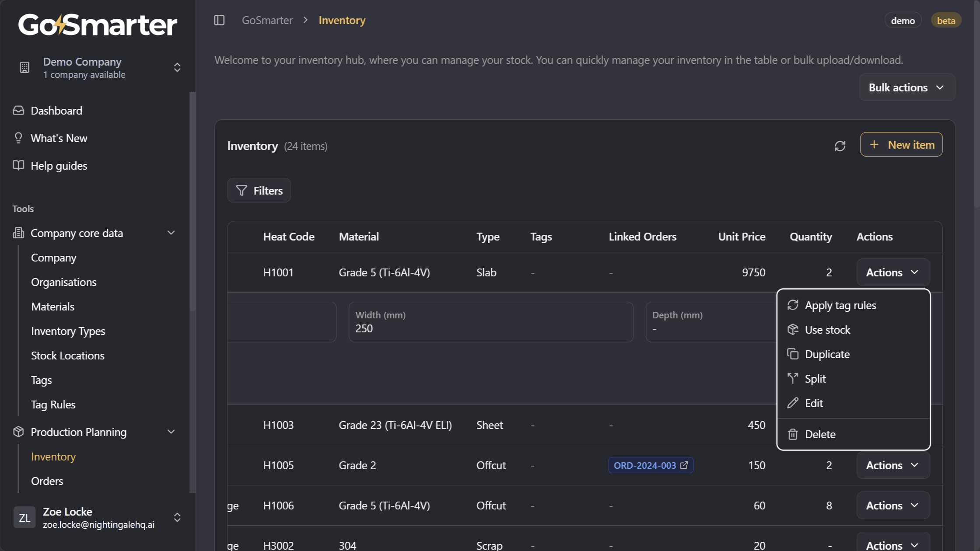
Task: Choose Edit in the actions menu
Action: click(x=853, y=403)
